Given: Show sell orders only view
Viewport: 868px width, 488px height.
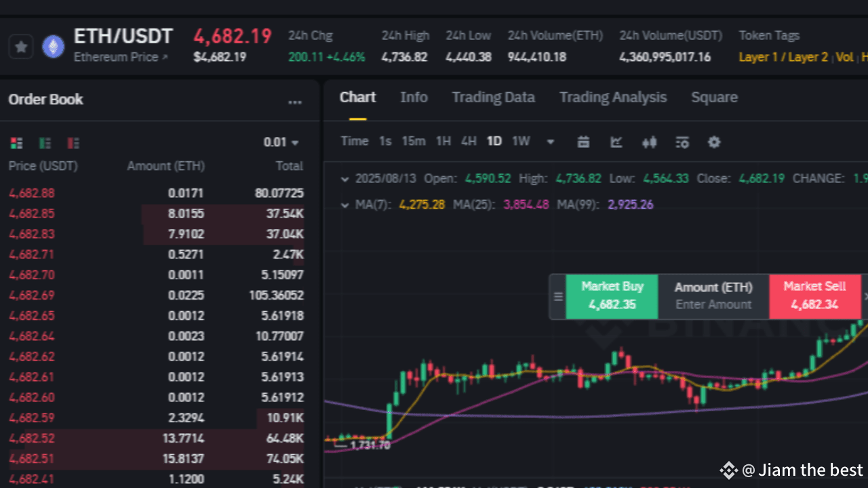Looking at the screenshot, I should (x=73, y=143).
